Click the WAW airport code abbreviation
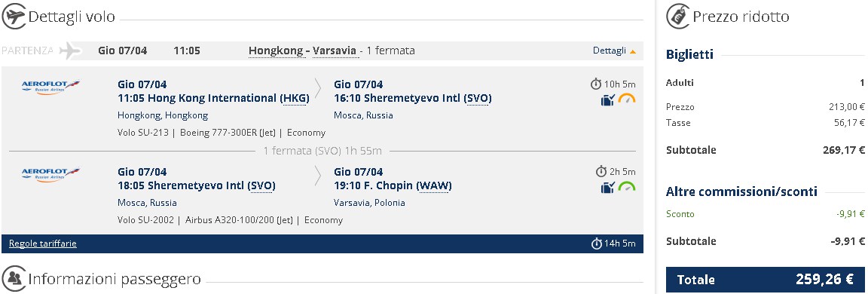The image size is (868, 294). click(x=433, y=186)
